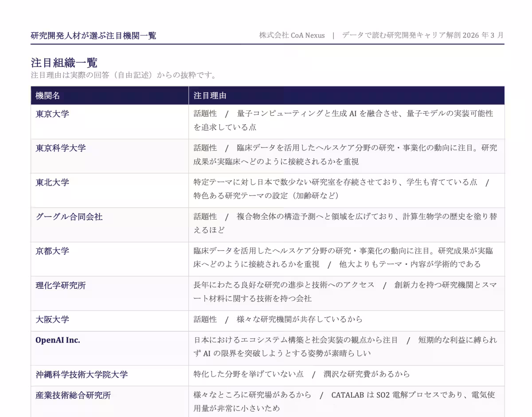The width and height of the screenshot is (532, 417).
Task: Click the 東京科学大学 institution name
Action: 61,149
